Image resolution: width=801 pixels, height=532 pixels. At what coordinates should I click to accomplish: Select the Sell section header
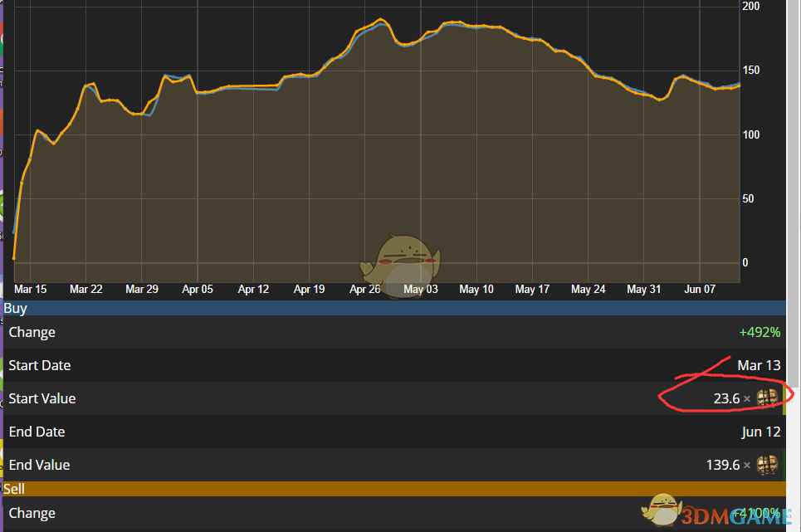click(14, 489)
